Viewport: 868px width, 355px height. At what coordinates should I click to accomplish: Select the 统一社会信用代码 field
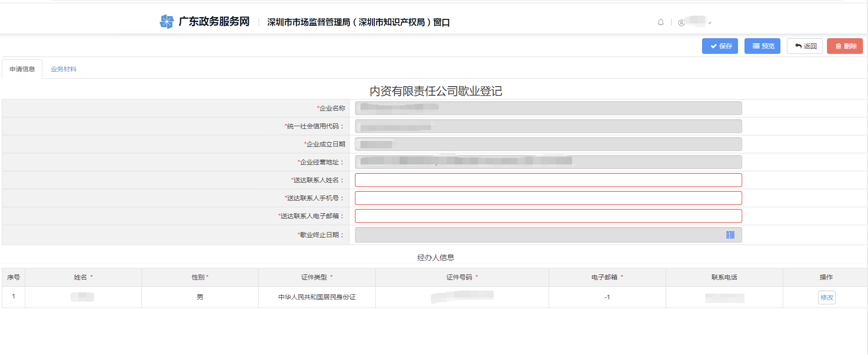pyautogui.click(x=548, y=126)
